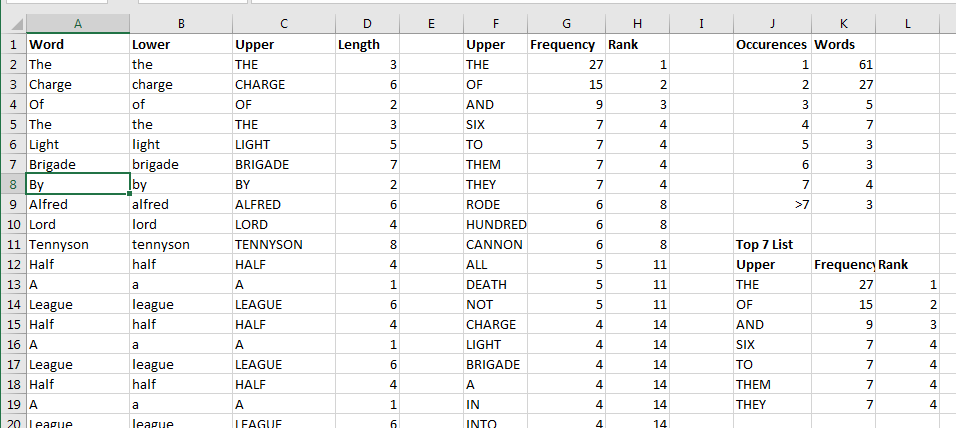Screen dimensions: 956x428
Task: Click the "Occurences" header cell
Action: (771, 44)
